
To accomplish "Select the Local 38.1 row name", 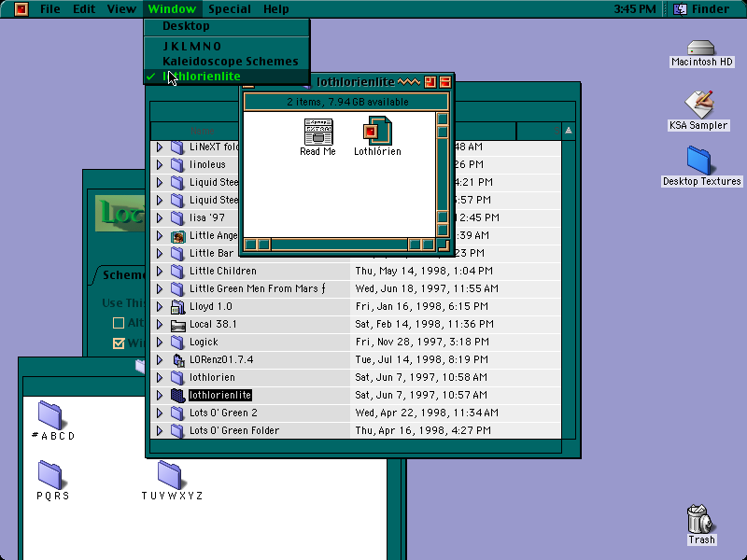I will pyautogui.click(x=213, y=325).
